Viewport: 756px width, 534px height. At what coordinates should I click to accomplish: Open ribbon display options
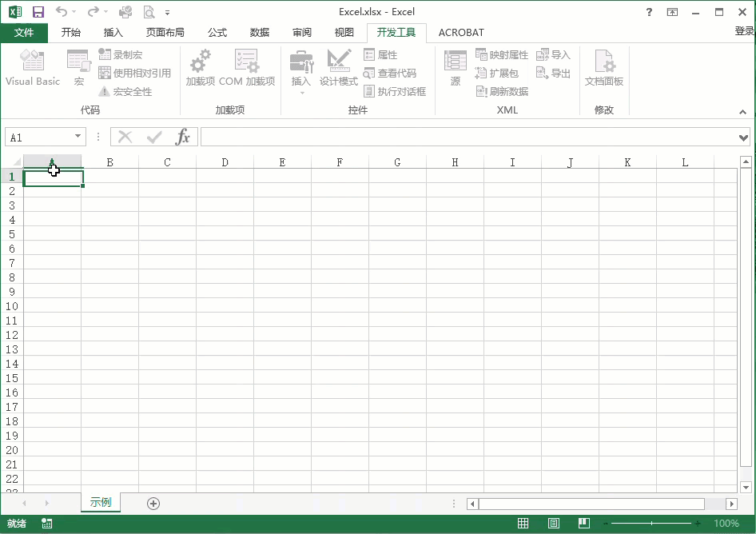pyautogui.click(x=672, y=12)
